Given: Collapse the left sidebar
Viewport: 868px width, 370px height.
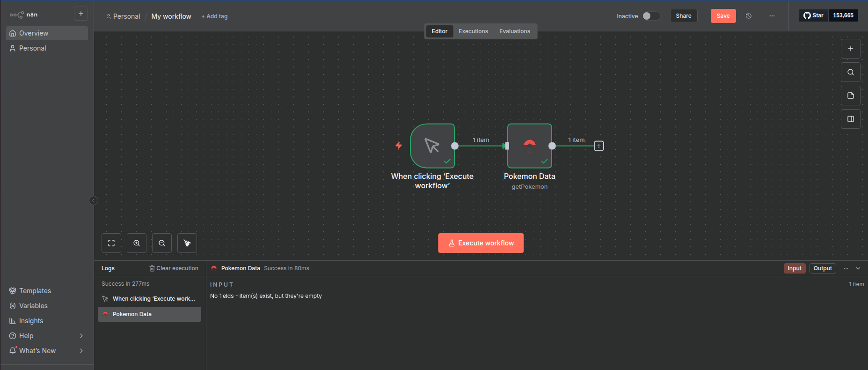Looking at the screenshot, I should click(94, 200).
